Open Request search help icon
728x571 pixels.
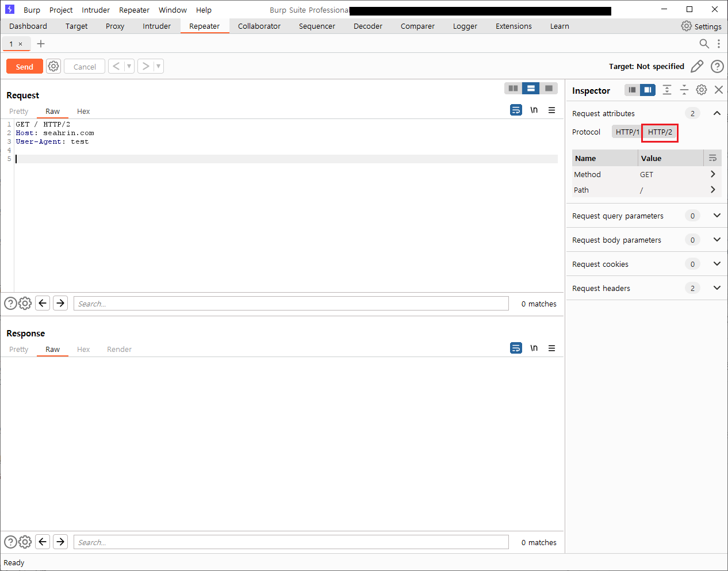point(10,303)
